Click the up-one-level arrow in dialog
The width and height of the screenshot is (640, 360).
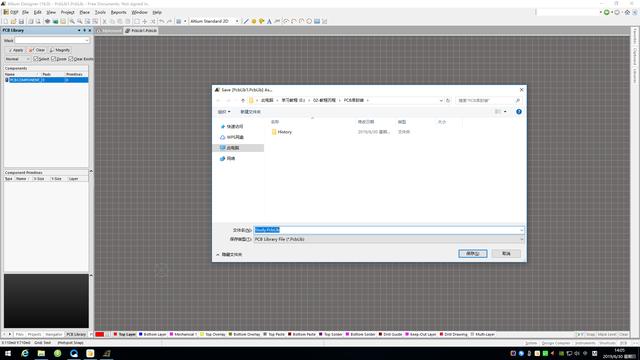243,100
